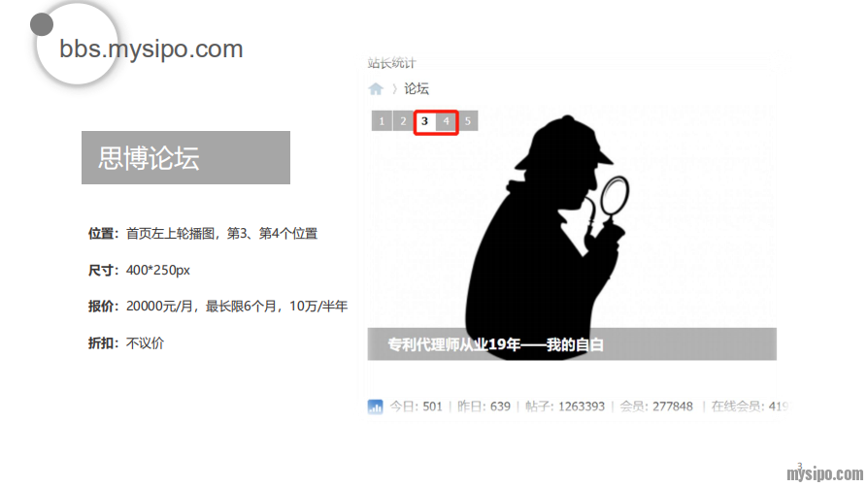This screenshot has width=868, height=487.
Task: Click the breadcrumb chevron separator
Action: [394, 88]
